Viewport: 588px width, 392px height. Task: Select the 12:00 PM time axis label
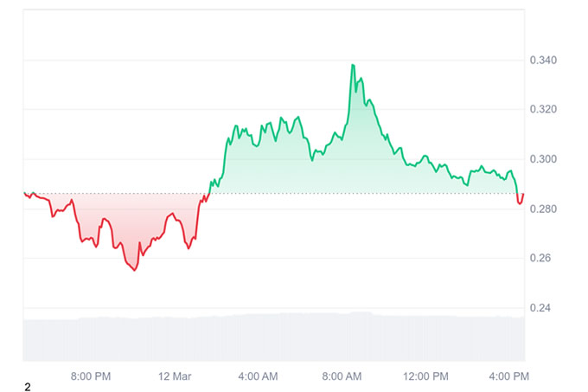[x=425, y=376]
